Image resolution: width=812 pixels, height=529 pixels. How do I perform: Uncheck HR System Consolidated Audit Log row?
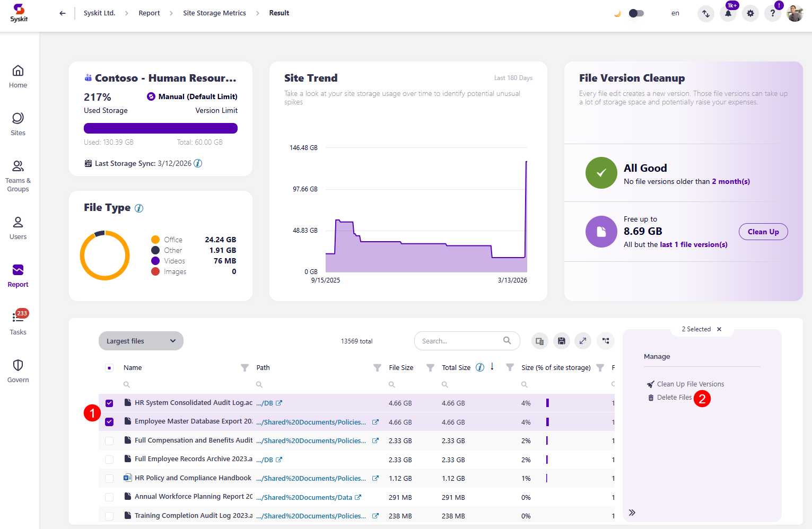109,403
